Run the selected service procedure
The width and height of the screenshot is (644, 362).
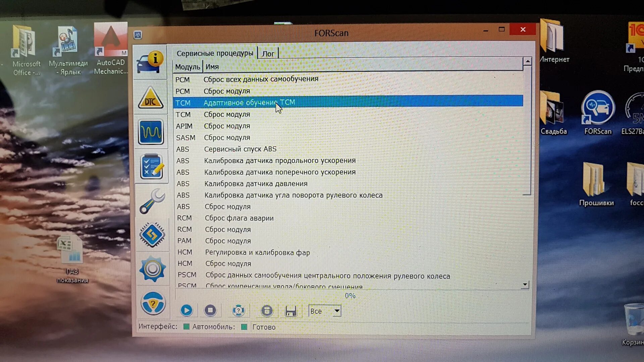(x=186, y=310)
